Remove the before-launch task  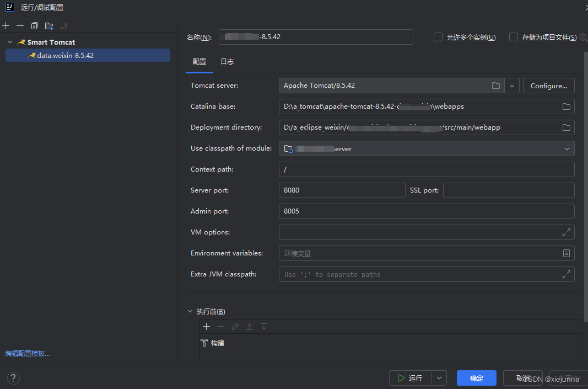[220, 326]
